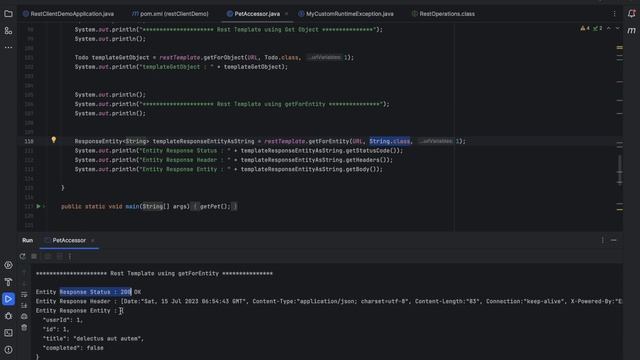Go to previous highlighted error arrow
Image resolution: width=640 pixels, height=360 pixels.
[609, 28]
